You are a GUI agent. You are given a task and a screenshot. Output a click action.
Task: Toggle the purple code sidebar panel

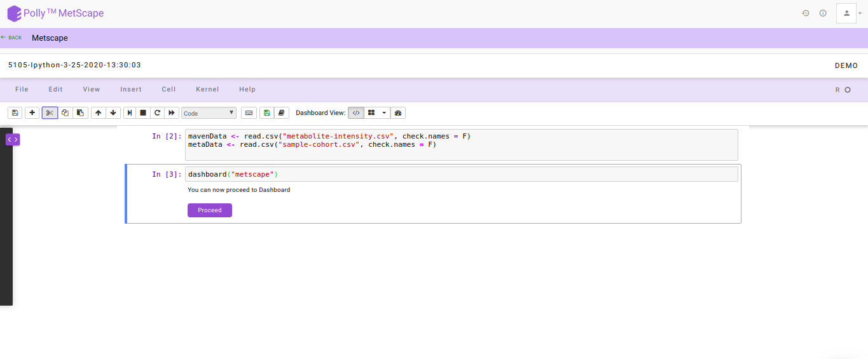(x=13, y=139)
